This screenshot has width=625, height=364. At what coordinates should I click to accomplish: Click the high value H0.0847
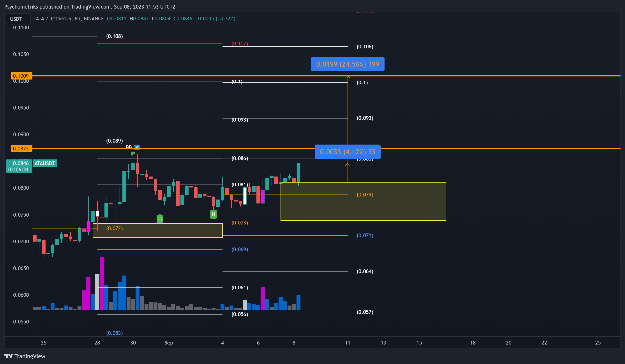tap(139, 19)
